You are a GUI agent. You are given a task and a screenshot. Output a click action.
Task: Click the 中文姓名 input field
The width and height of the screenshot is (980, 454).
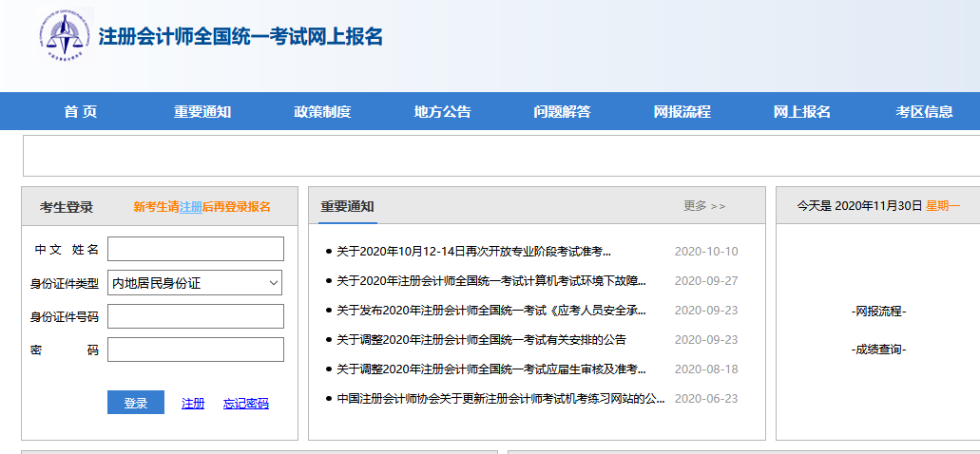tap(196, 249)
